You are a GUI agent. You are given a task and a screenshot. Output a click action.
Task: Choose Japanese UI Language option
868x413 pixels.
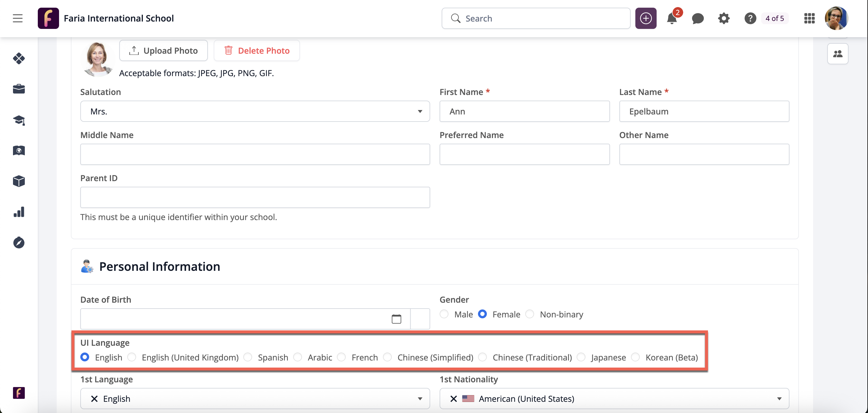point(581,357)
